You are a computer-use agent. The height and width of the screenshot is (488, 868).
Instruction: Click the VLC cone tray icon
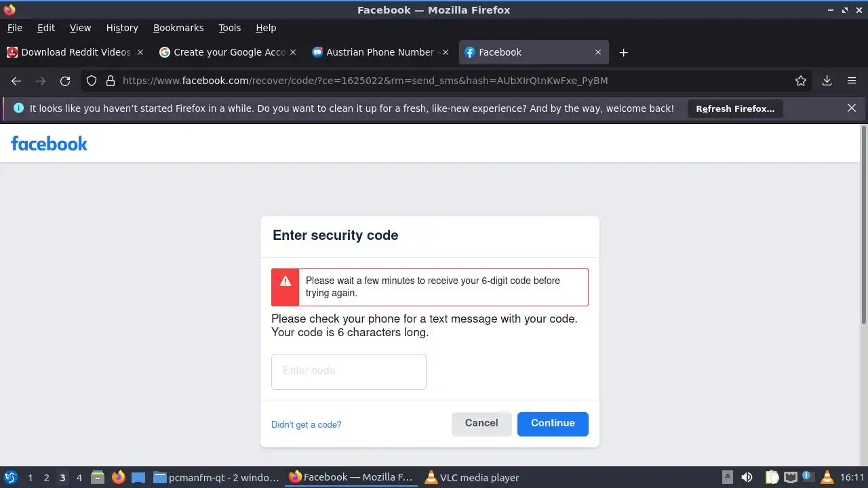827,477
